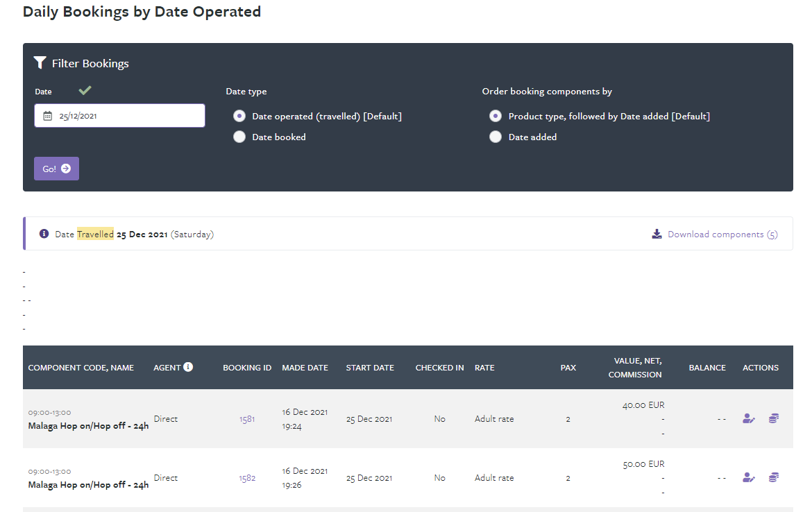Click START DATE column header
The height and width of the screenshot is (512, 812).
click(x=370, y=368)
